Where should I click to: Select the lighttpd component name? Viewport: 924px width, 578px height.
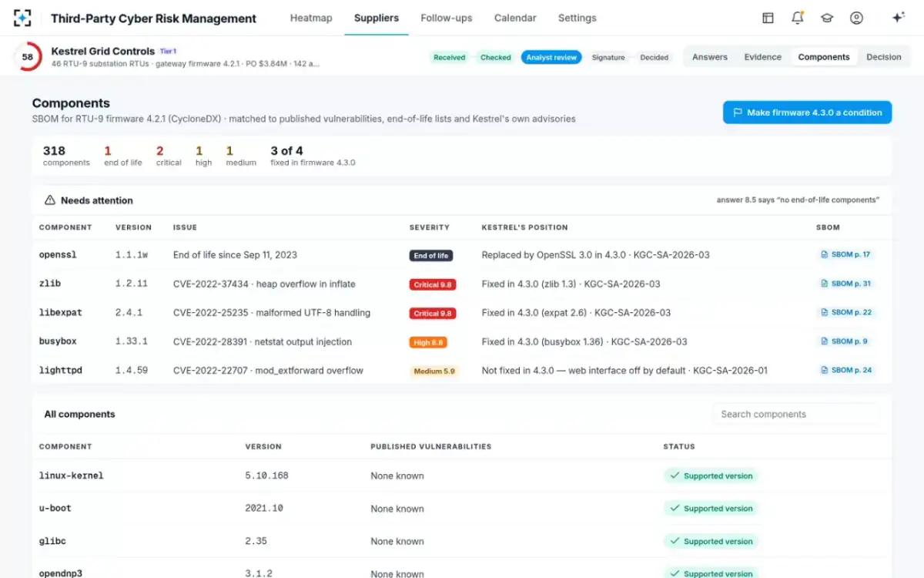pyautogui.click(x=61, y=371)
